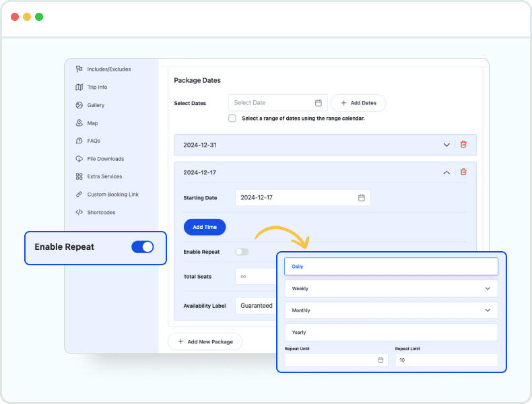The height and width of the screenshot is (404, 532).
Task: Go to the Shortcodes menu item
Action: pos(101,213)
